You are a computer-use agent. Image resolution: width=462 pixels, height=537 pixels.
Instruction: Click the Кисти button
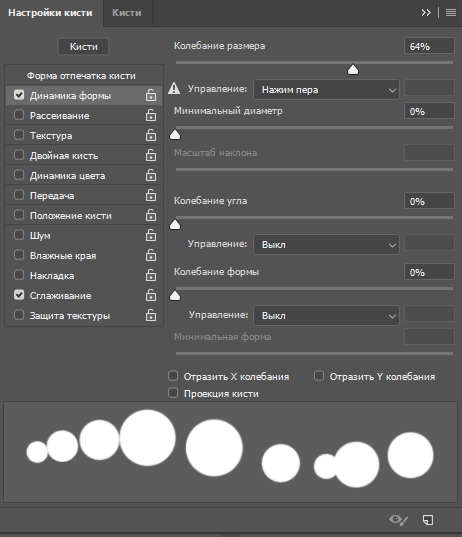pyautogui.click(x=84, y=47)
